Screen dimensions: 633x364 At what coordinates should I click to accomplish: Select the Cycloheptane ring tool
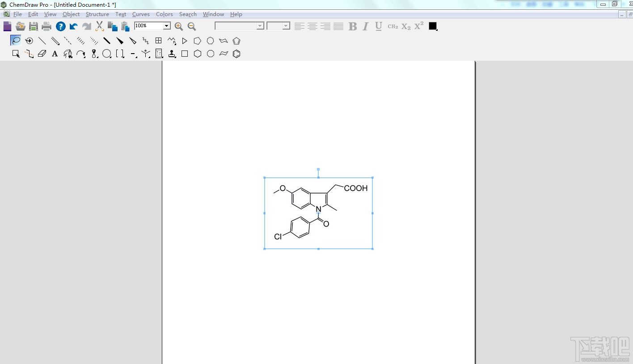pyautogui.click(x=210, y=41)
